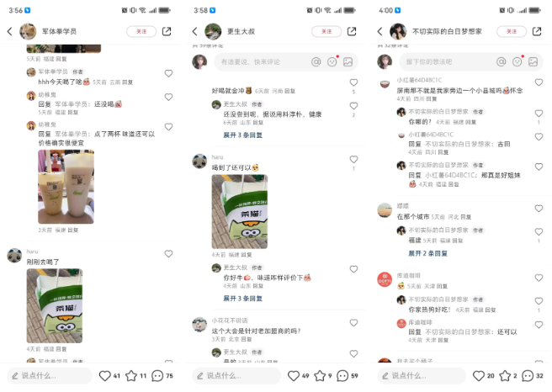Follow 不切实际的白日梦想家 via 关注

point(512,31)
